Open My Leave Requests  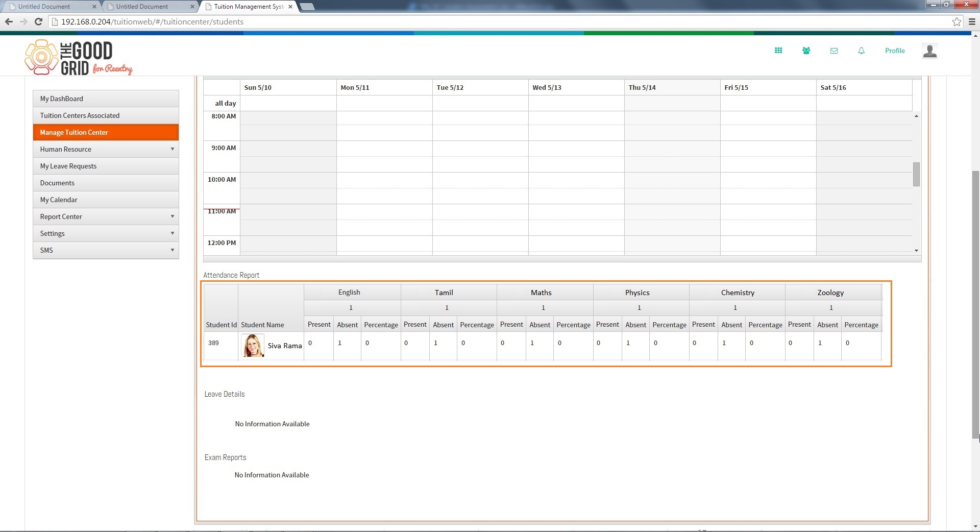pos(106,166)
